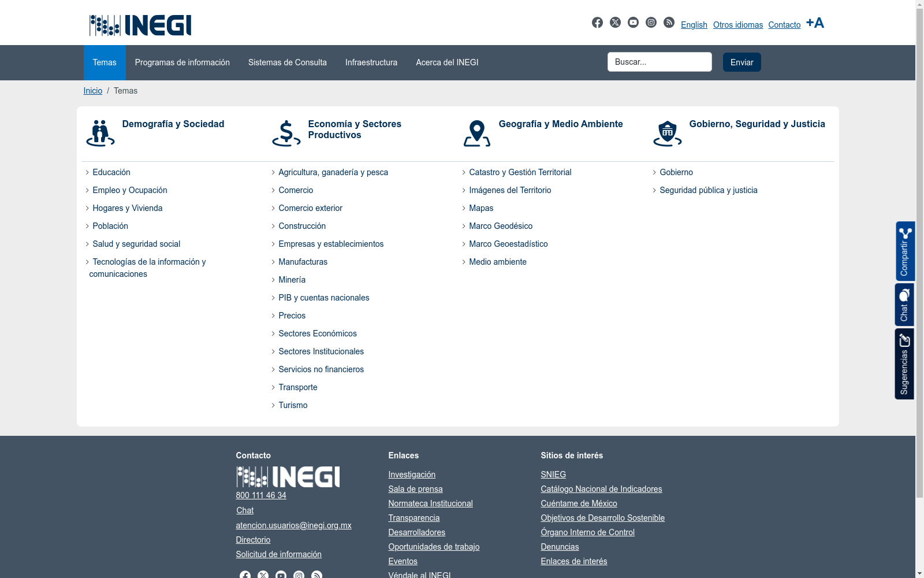Open the INEGI Facebook page from header
Screen dimensions: 924x578
pyautogui.click(x=597, y=23)
